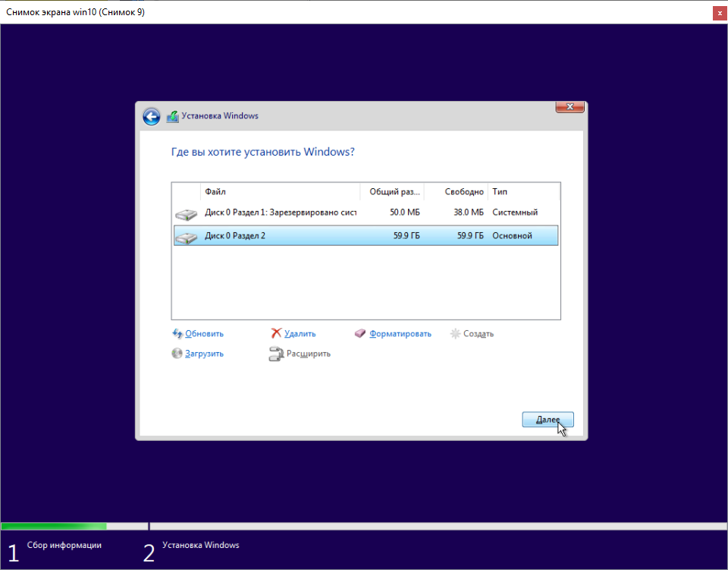Select row Диск 0 Раздел 2
The height and width of the screenshot is (570, 728).
(366, 235)
